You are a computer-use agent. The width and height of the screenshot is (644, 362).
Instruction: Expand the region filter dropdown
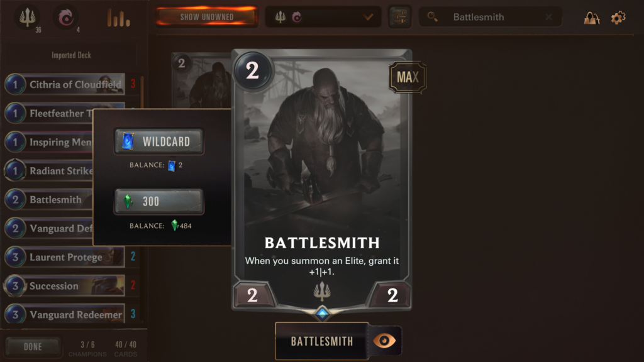[x=323, y=17]
